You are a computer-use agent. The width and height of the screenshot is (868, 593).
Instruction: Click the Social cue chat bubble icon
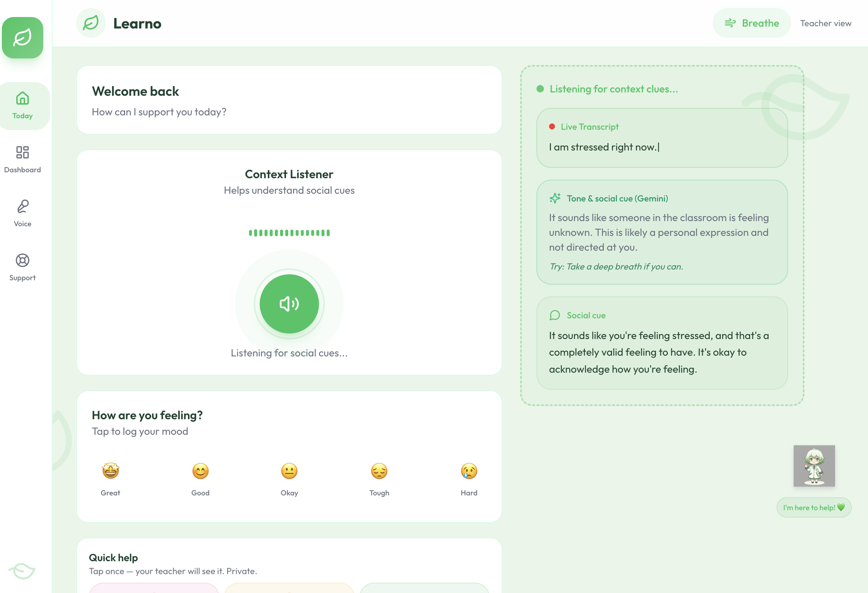555,315
